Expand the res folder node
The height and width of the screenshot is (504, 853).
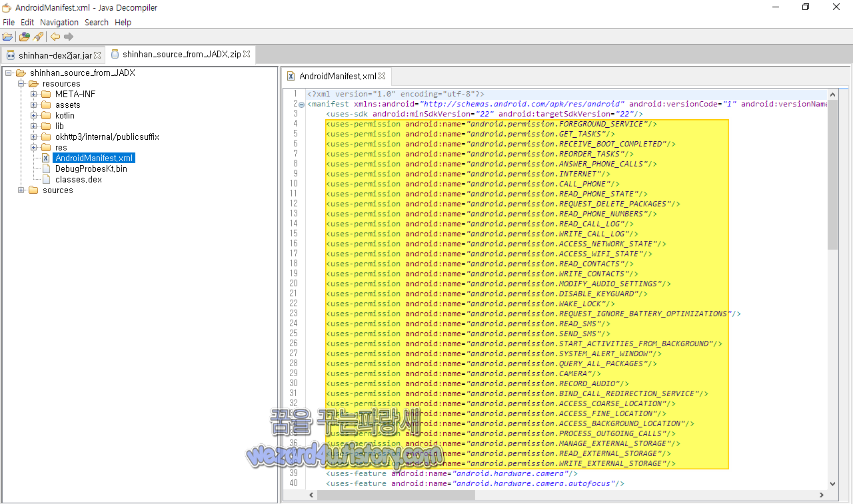click(x=33, y=148)
